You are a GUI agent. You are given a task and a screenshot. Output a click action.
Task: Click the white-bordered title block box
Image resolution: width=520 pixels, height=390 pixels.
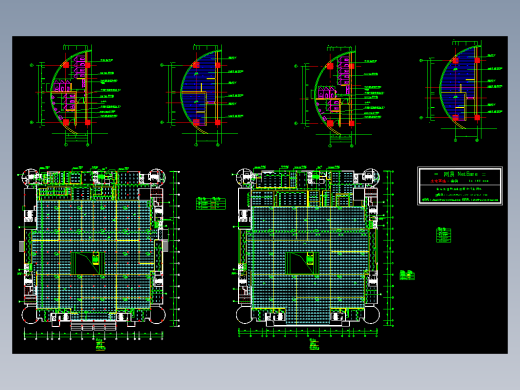pyautogui.click(x=460, y=186)
